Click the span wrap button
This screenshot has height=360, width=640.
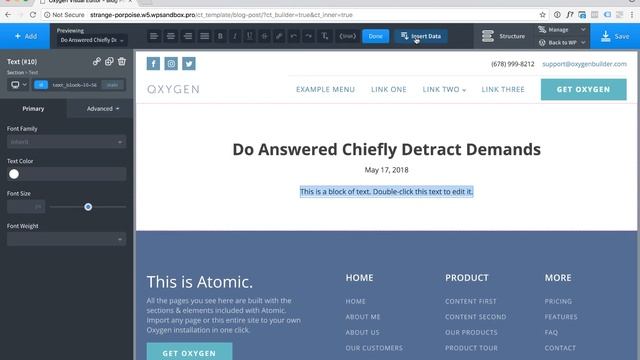point(347,36)
